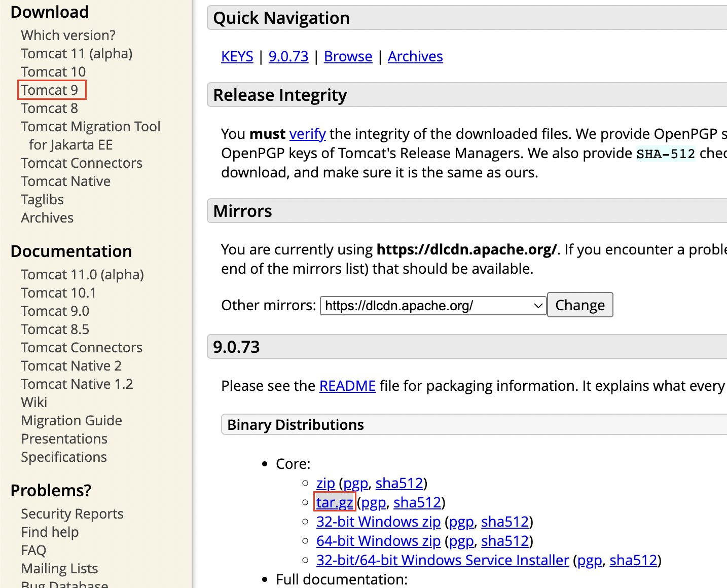The image size is (727, 588).
Task: Open Tomcat Connectors under Documentation
Action: pos(82,347)
